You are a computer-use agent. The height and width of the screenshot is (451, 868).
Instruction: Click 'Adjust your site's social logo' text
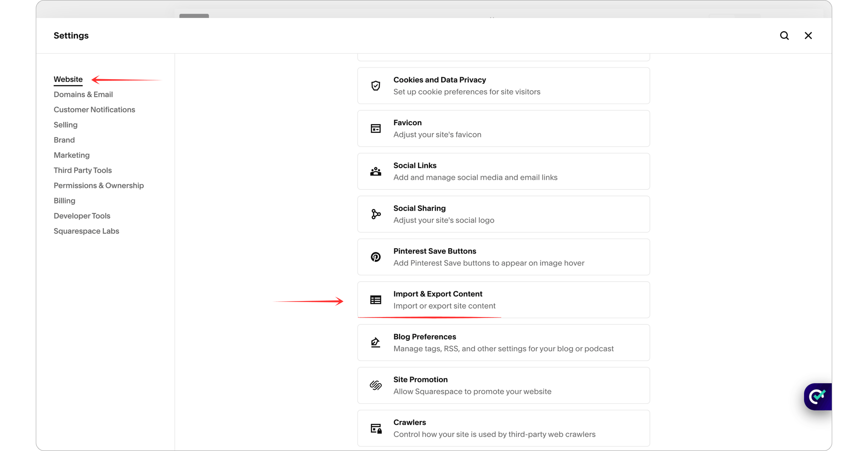444,220
